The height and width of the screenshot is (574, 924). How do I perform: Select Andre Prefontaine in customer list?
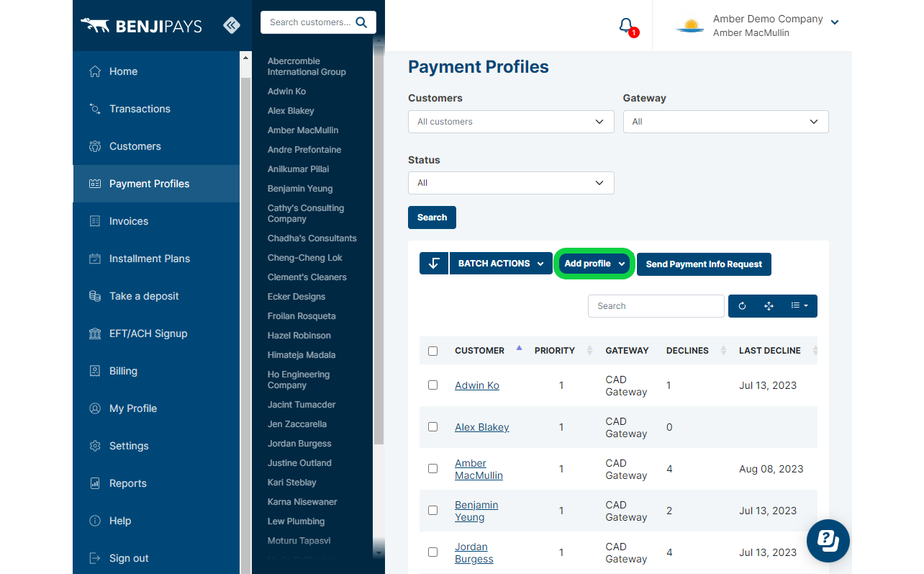coord(304,150)
